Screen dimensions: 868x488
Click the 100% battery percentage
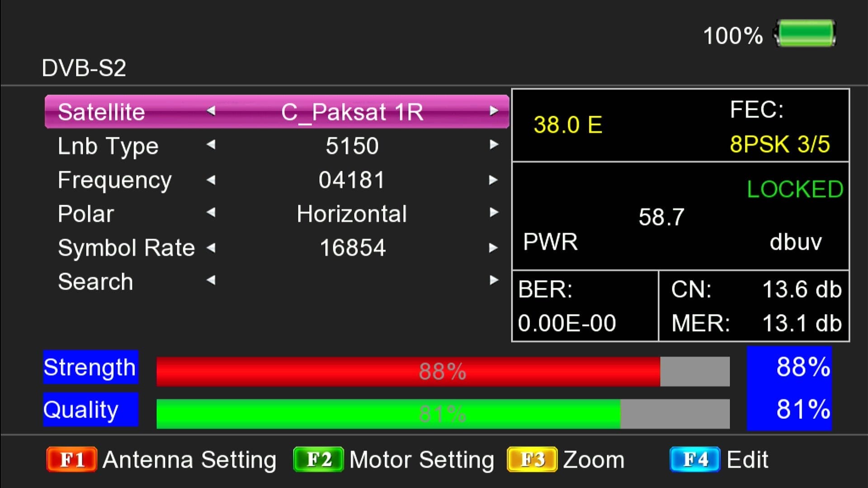click(x=733, y=35)
